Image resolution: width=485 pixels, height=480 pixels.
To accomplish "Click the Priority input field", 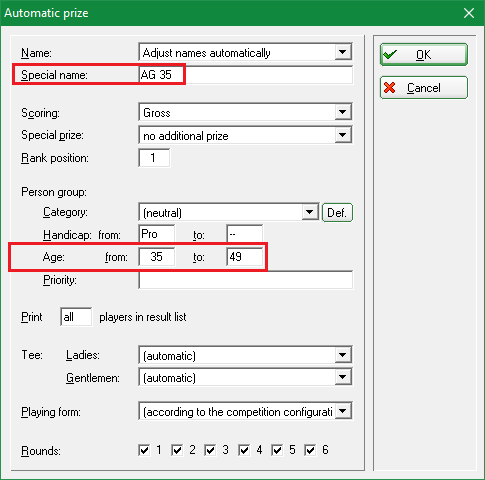I will point(246,280).
